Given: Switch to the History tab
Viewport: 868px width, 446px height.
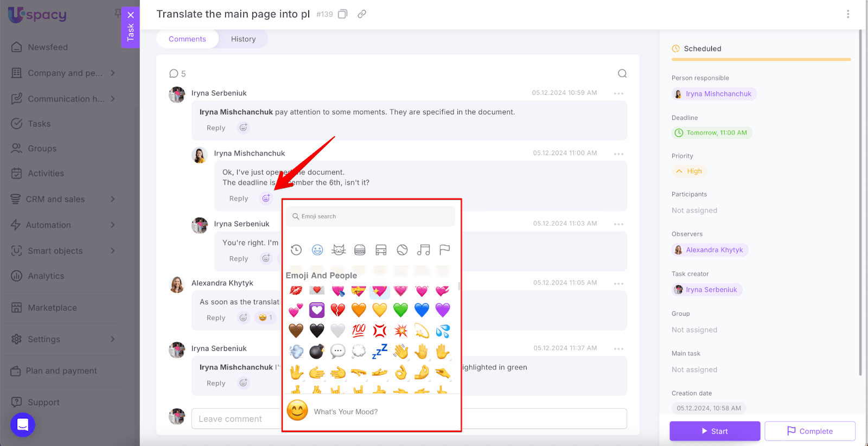Looking at the screenshot, I should [243, 39].
